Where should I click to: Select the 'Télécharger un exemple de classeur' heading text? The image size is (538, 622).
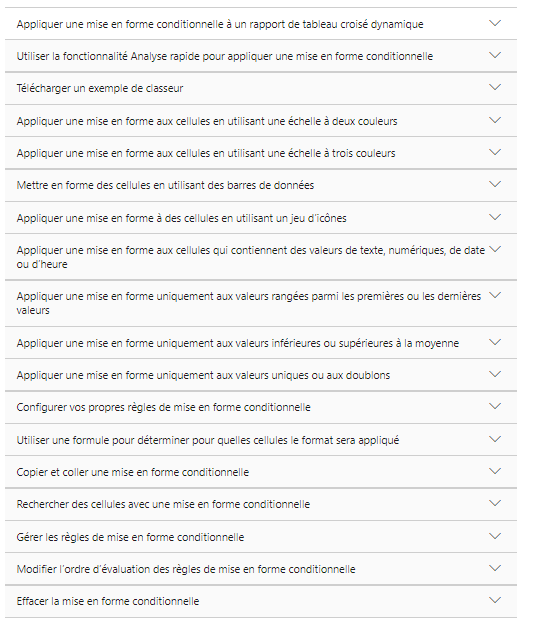click(x=100, y=88)
